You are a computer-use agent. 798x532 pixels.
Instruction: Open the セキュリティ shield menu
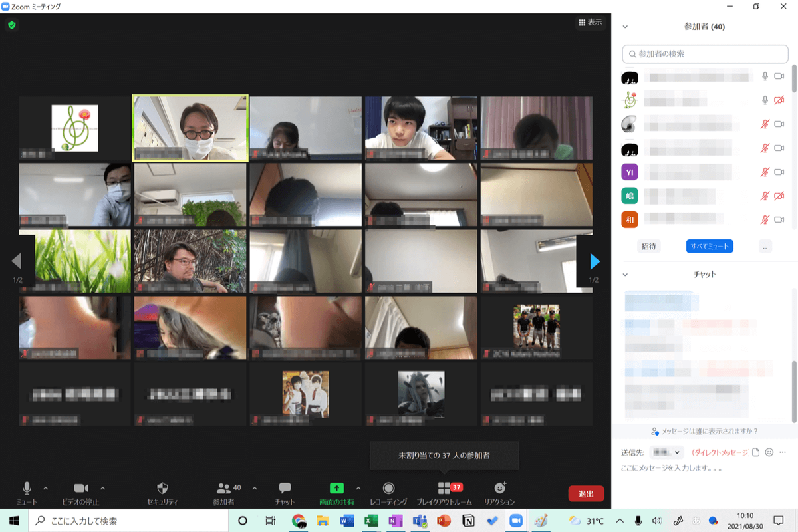pyautogui.click(x=162, y=493)
